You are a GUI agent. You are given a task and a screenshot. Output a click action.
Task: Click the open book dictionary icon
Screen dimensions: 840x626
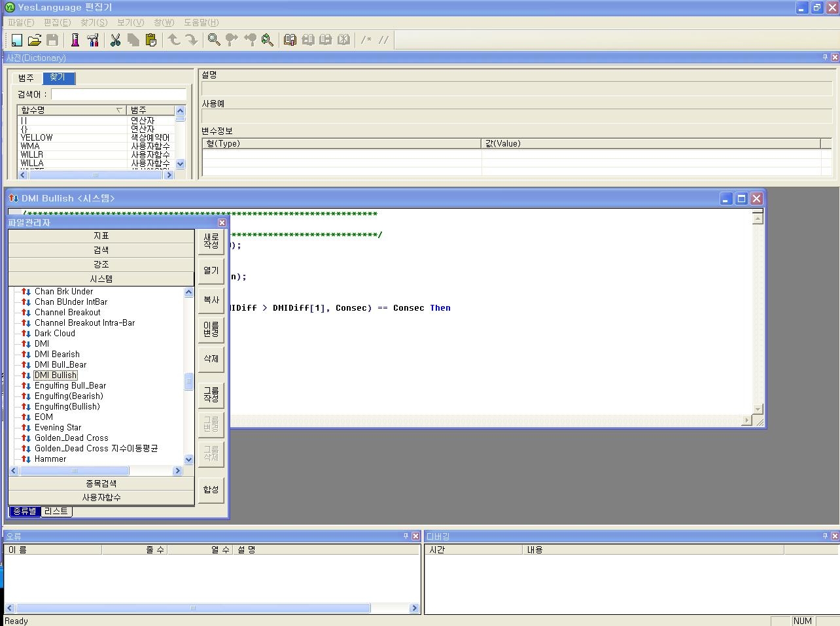coord(290,40)
